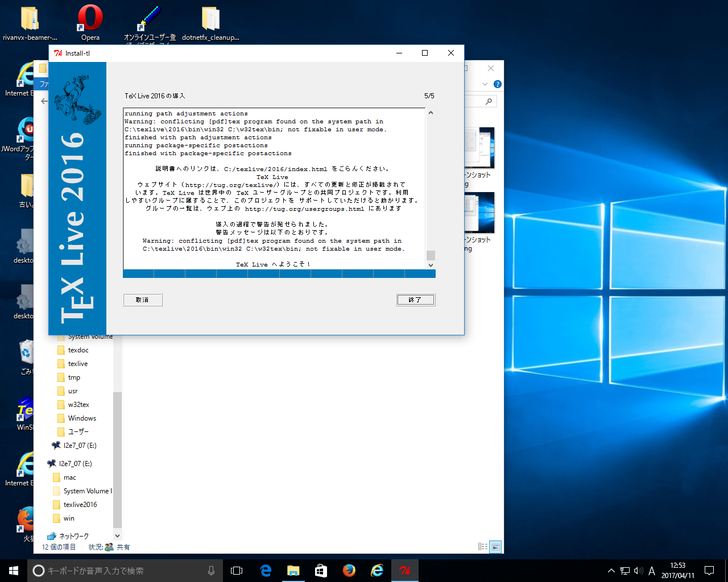Screen dimensions: 728x582
Task: Open File Explorer from taskbar
Action: (x=293, y=571)
